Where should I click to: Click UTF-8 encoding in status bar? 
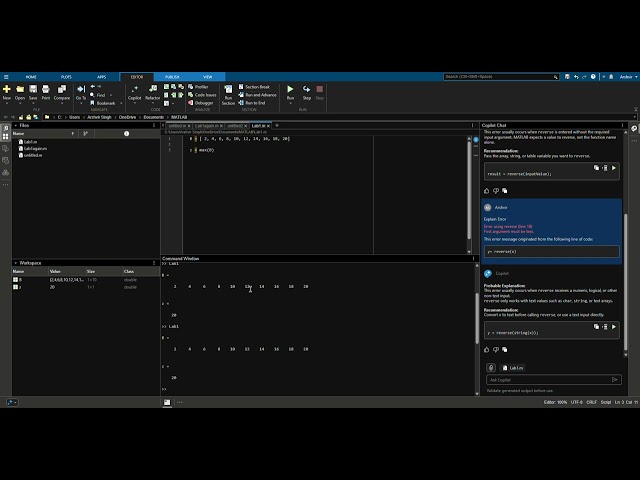[x=577, y=402]
